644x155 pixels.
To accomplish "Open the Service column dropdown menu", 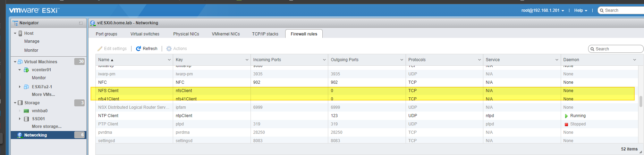I will [x=557, y=60].
